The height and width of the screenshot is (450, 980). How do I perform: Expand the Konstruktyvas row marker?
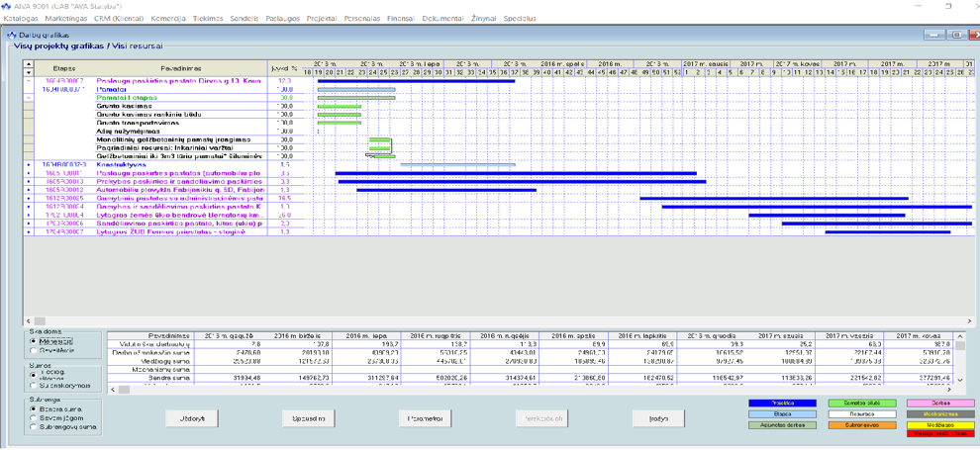29,164
